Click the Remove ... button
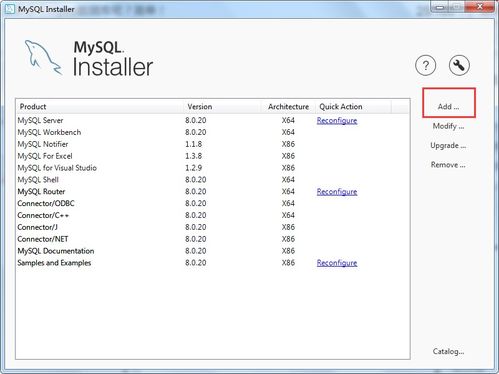This screenshot has height=374, width=499. click(448, 165)
